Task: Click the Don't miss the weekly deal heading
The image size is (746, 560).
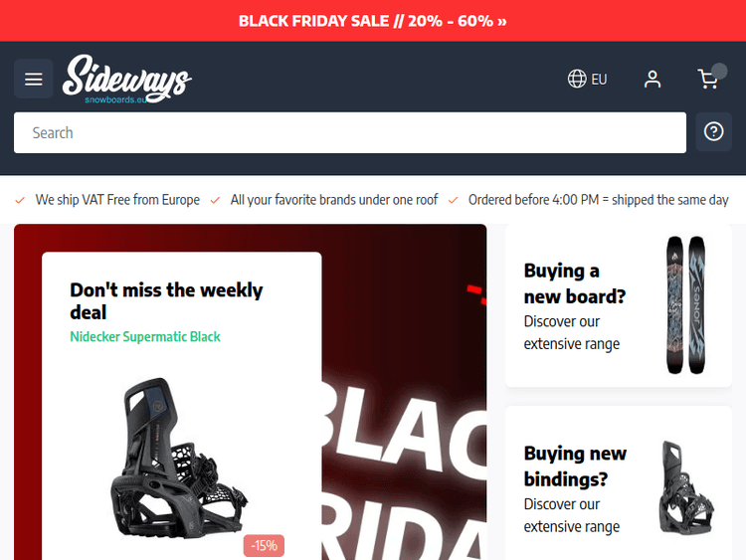Action: pyautogui.click(x=166, y=301)
